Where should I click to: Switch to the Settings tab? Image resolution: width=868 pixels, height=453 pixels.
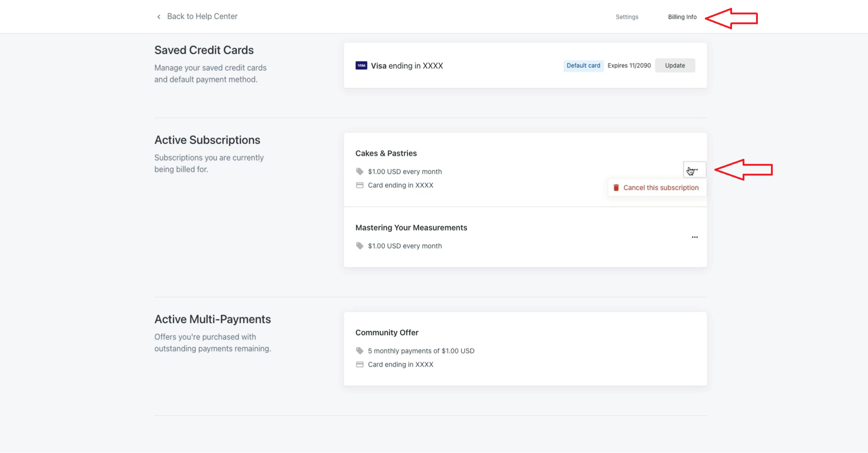627,17
